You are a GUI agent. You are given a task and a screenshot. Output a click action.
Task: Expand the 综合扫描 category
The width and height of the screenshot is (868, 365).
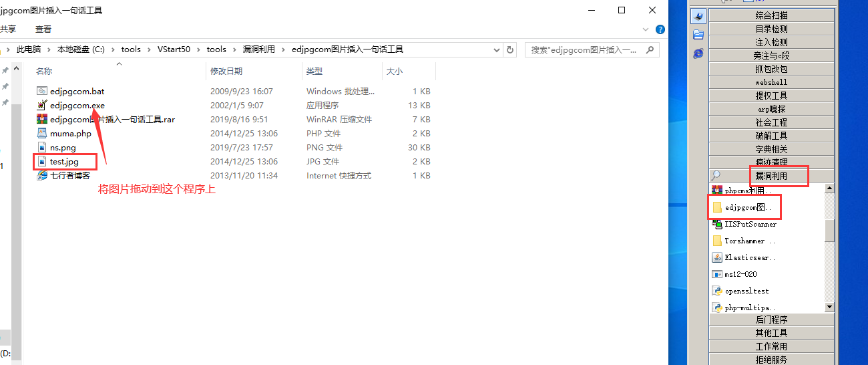click(x=771, y=15)
